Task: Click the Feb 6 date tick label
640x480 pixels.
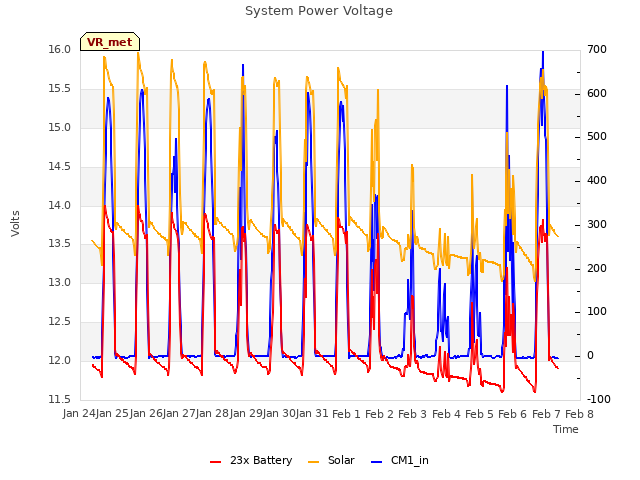Action: pos(513,414)
